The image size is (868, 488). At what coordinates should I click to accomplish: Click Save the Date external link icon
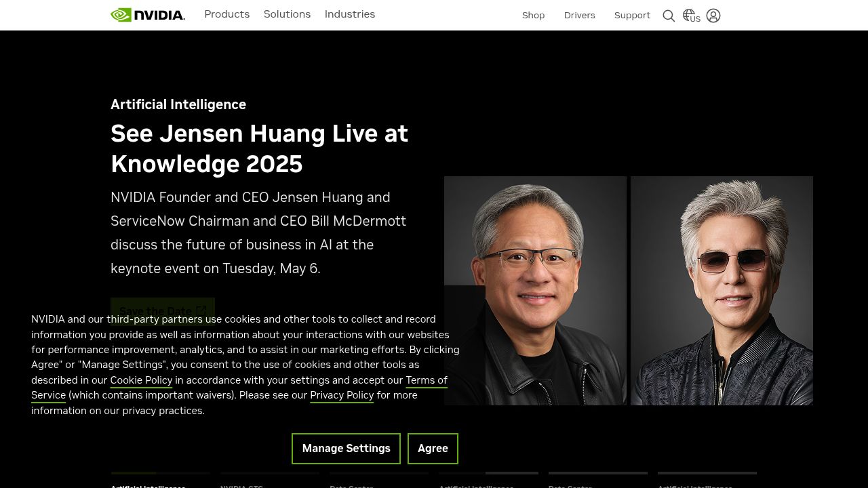[201, 311]
